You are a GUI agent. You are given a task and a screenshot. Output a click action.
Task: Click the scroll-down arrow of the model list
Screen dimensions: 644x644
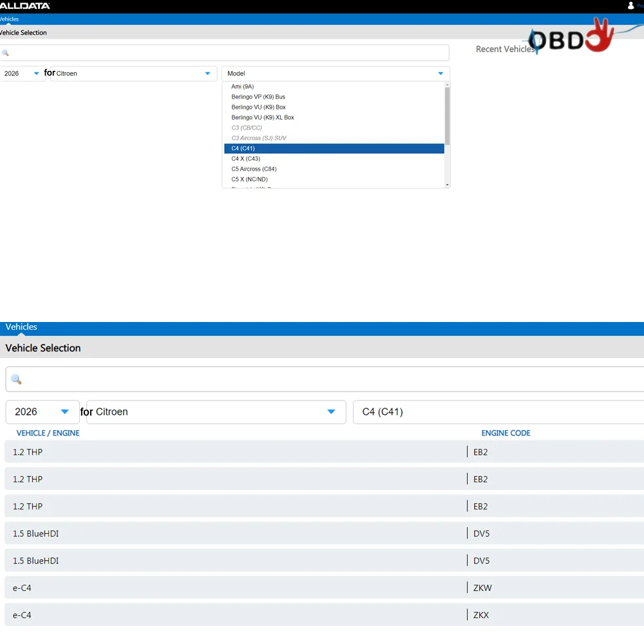click(447, 185)
